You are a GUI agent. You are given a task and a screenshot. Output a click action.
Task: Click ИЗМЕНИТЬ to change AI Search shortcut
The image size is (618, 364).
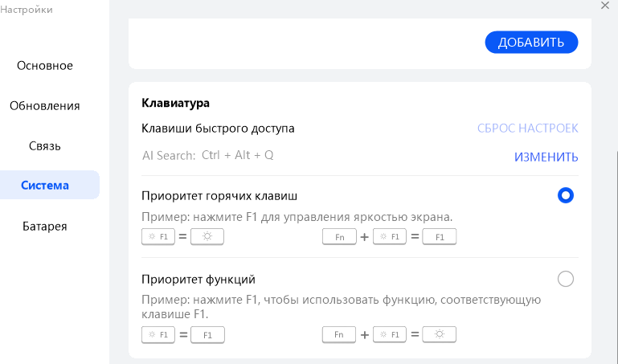click(x=546, y=157)
